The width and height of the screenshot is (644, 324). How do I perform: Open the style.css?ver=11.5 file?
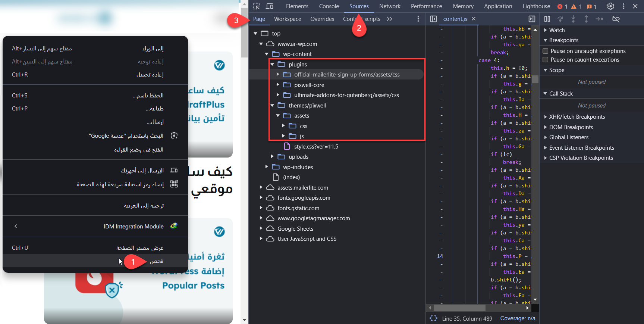(316, 147)
